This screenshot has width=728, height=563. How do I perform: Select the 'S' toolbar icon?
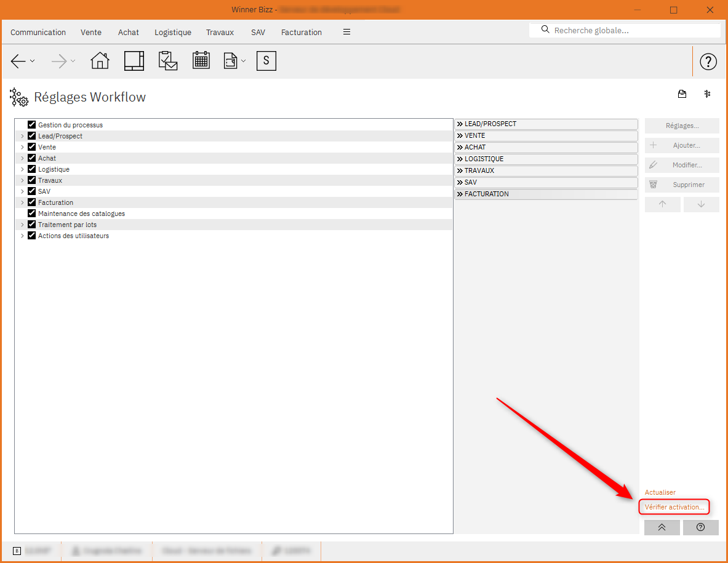click(x=266, y=61)
